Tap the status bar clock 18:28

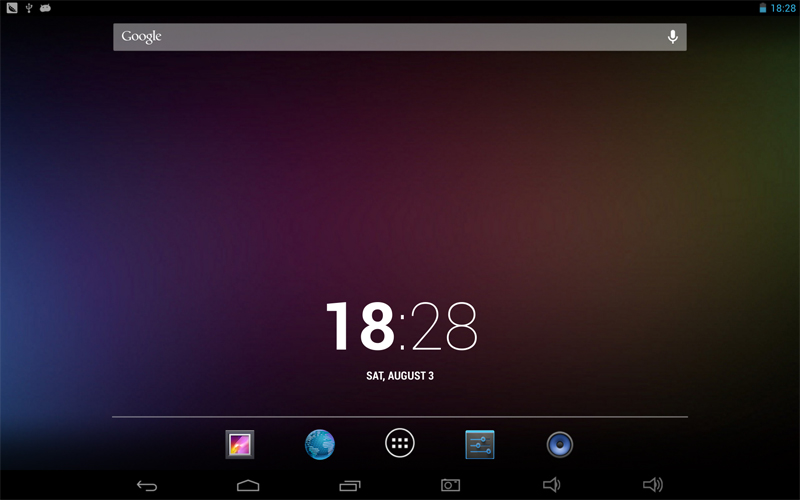(x=783, y=8)
